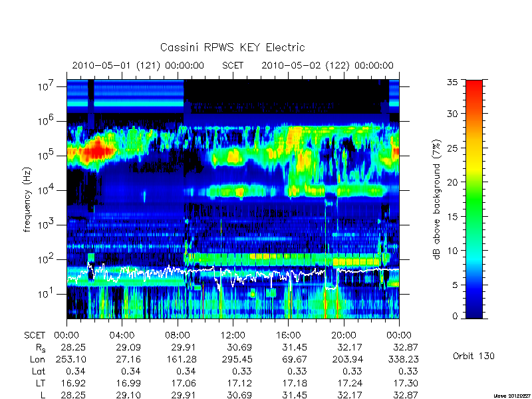The image size is (532, 399).
Task: Click the 'Orbit 130' text
Action: 473,356
